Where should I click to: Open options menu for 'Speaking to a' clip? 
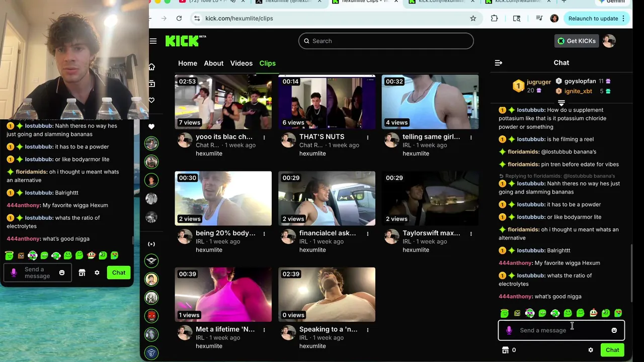coord(368,330)
